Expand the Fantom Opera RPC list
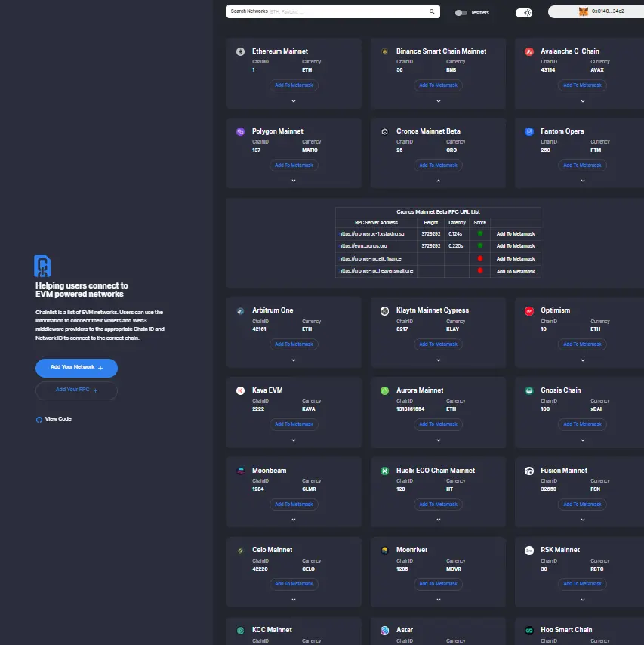Viewport: 644px width, 645px height. (583, 181)
